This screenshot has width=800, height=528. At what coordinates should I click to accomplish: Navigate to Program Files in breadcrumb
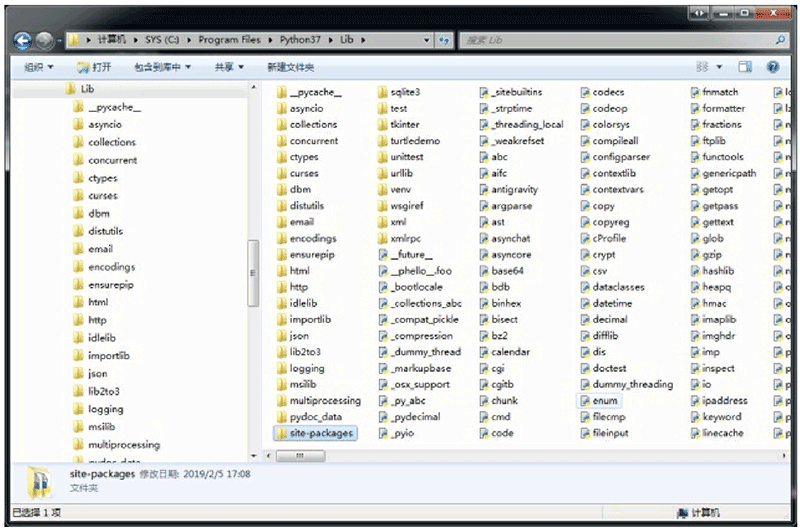230,40
